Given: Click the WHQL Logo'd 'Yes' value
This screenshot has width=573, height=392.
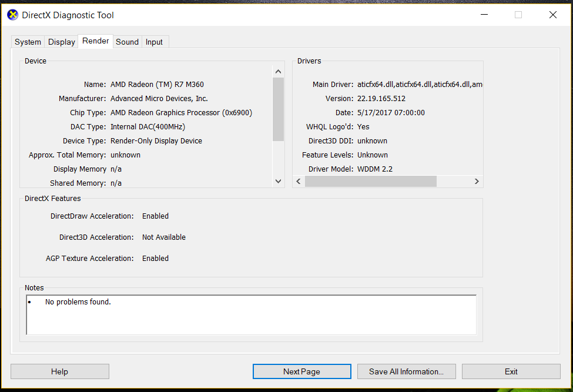Looking at the screenshot, I should pos(363,127).
